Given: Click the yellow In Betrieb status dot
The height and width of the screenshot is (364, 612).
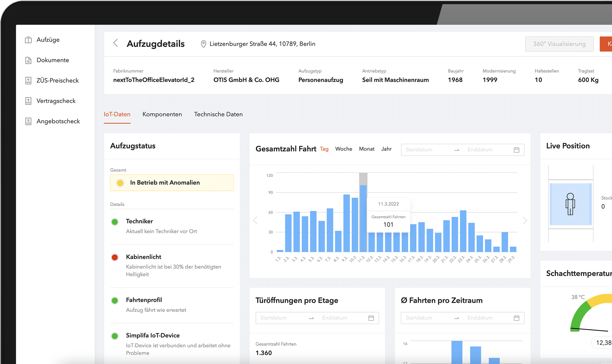Looking at the screenshot, I should (x=120, y=183).
